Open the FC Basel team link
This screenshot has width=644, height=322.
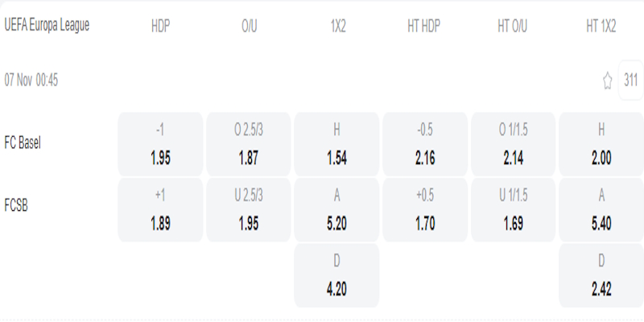(x=23, y=142)
